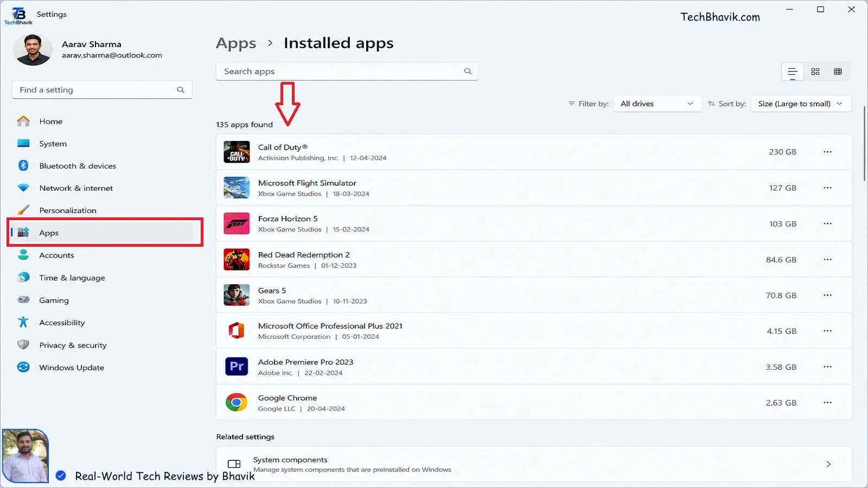Image resolution: width=868 pixels, height=488 pixels.
Task: Open the Sort by dropdown
Action: pos(801,104)
